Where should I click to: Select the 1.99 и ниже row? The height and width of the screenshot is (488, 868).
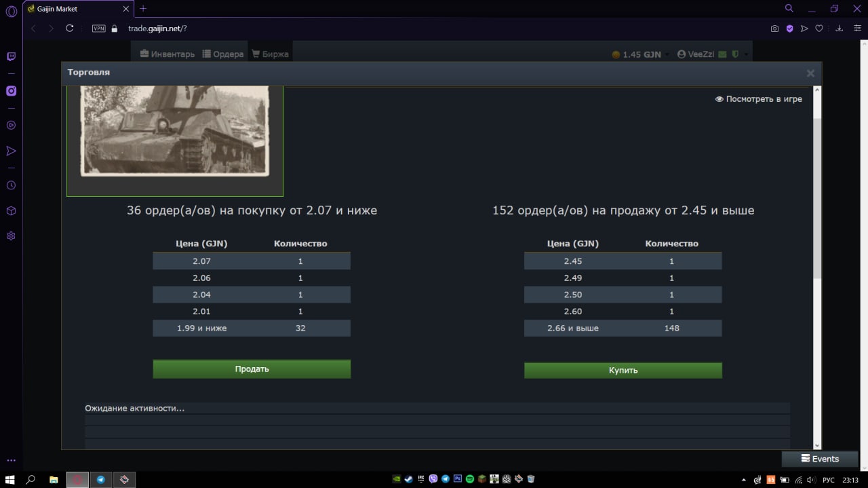click(x=252, y=328)
